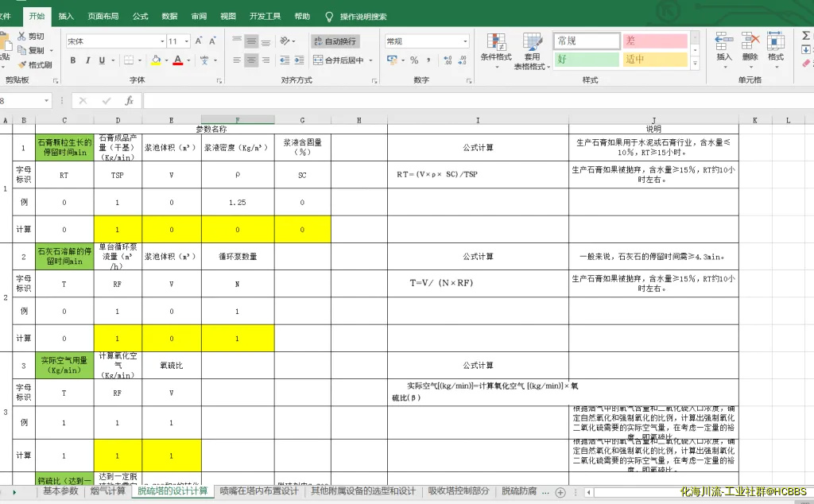Open the 插入 ribbon tab

point(66,16)
